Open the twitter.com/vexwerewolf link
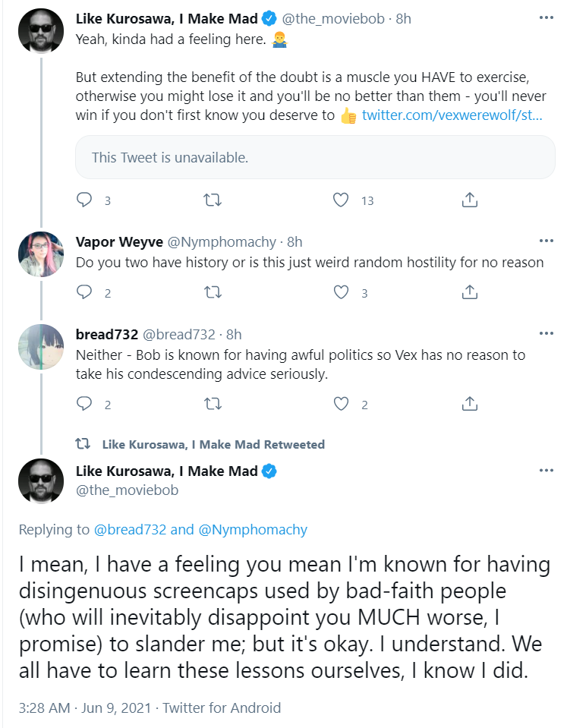Viewport: 567px width, 728px height. click(452, 115)
